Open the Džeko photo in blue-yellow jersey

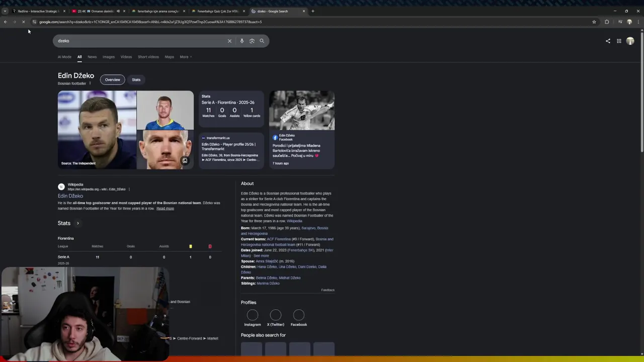click(165, 110)
